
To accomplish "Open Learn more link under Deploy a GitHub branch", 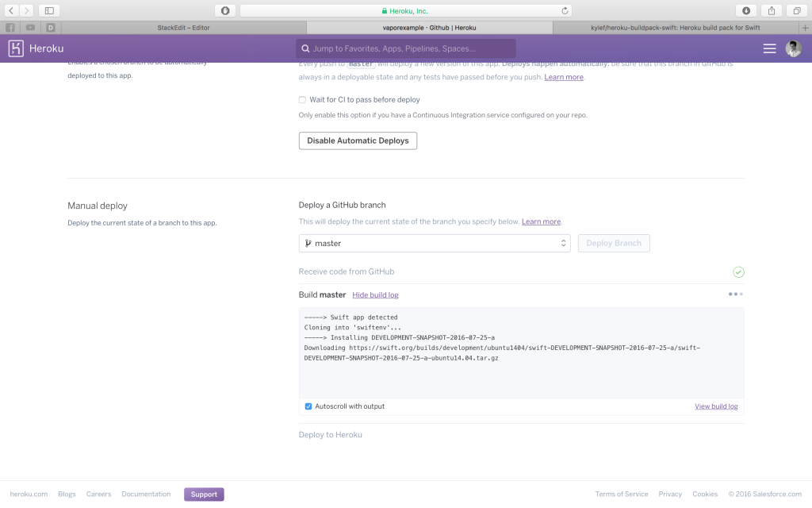I will tap(541, 221).
